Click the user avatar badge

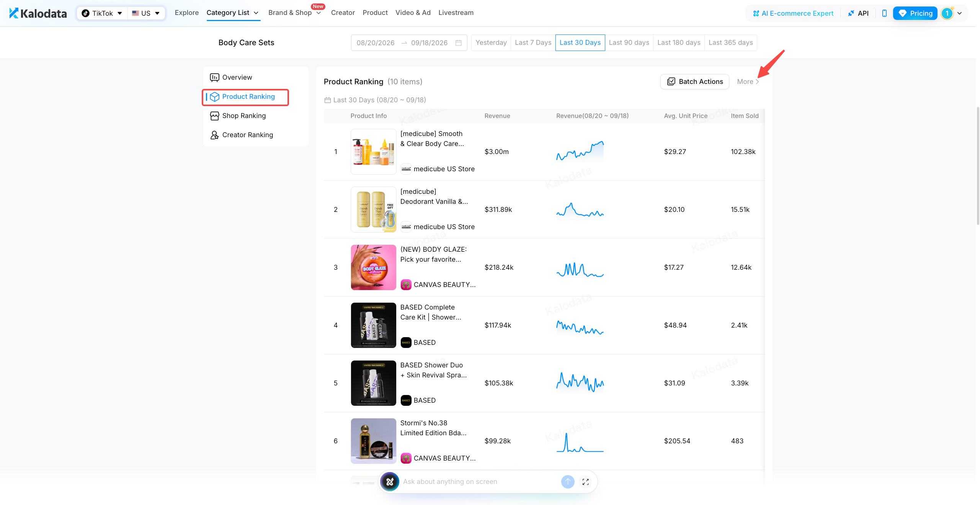pyautogui.click(x=947, y=13)
